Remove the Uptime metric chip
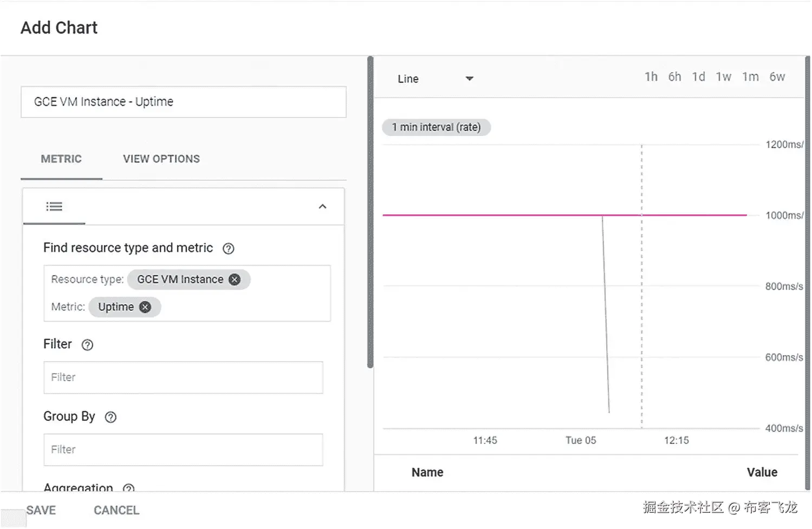This screenshot has height=529, width=812. (145, 307)
